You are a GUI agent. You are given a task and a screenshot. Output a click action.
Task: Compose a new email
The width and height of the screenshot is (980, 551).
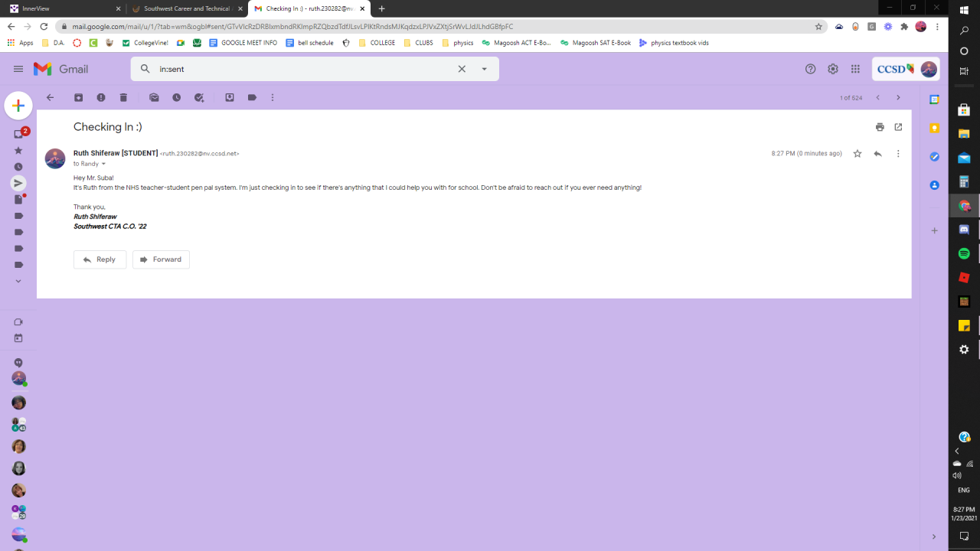coord(18,106)
